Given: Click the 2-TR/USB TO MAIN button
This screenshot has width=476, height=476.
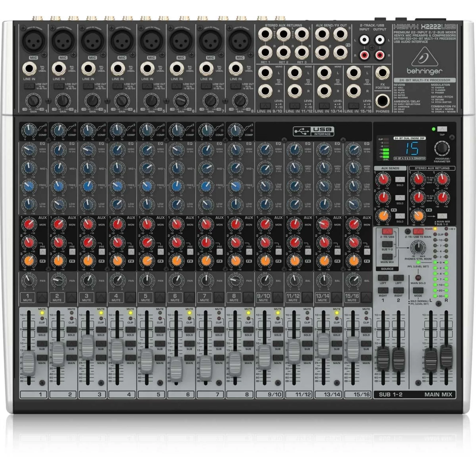Looking at the screenshot, I should (x=418, y=232).
